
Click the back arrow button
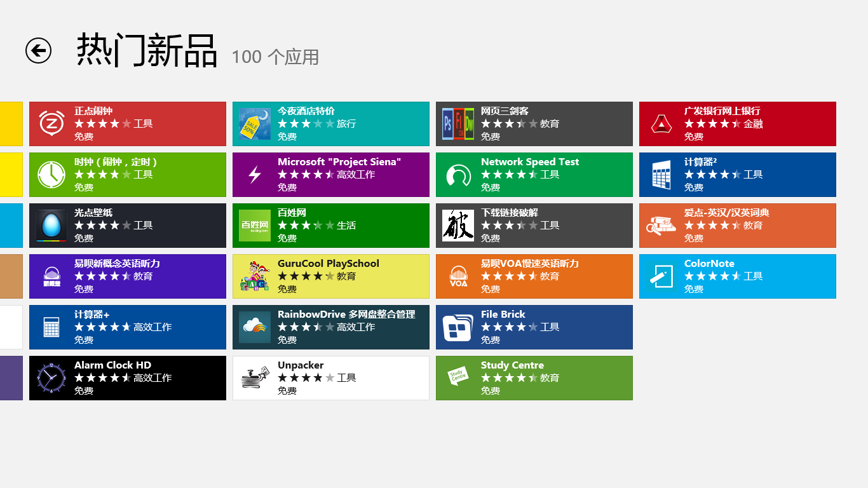point(38,50)
